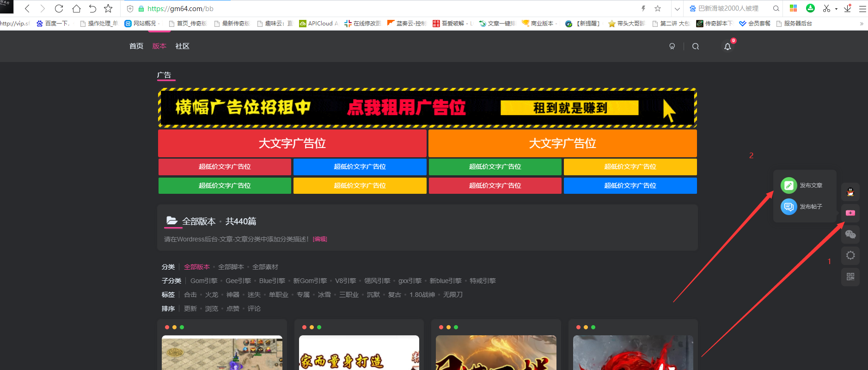The width and height of the screenshot is (868, 370).
Task: Open the 社区 nav item
Action: (183, 46)
